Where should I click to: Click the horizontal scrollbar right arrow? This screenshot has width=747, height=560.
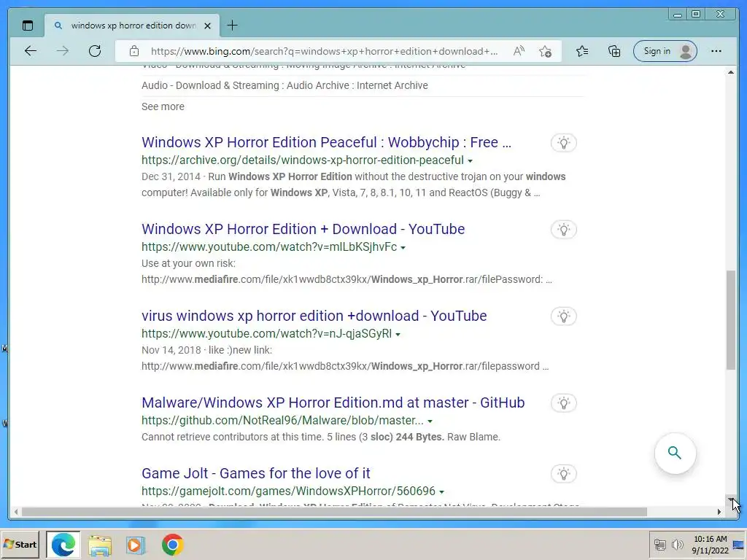click(719, 512)
